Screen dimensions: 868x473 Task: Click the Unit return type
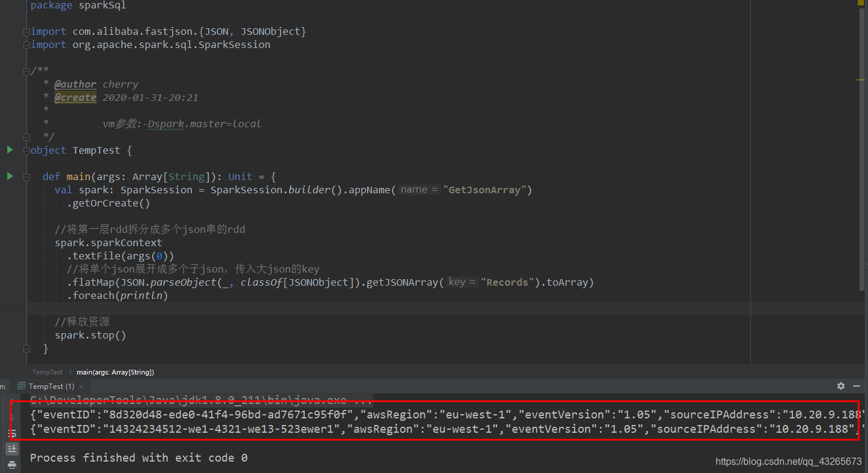point(241,176)
